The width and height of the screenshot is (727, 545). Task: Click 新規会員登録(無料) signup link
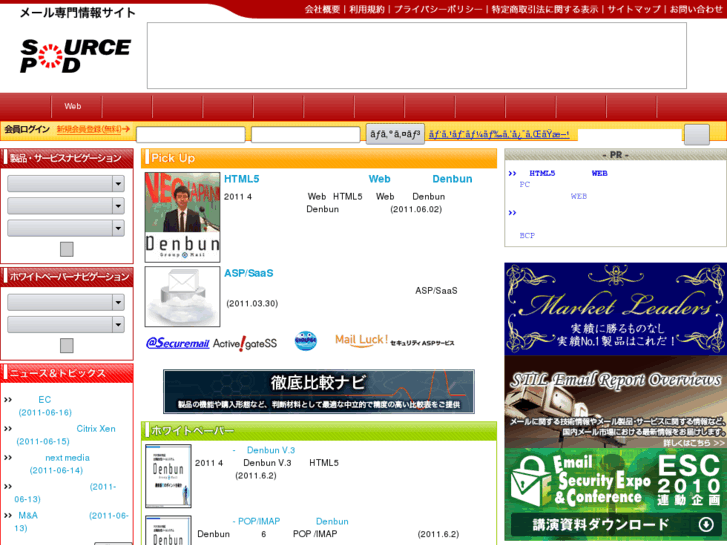click(93, 129)
